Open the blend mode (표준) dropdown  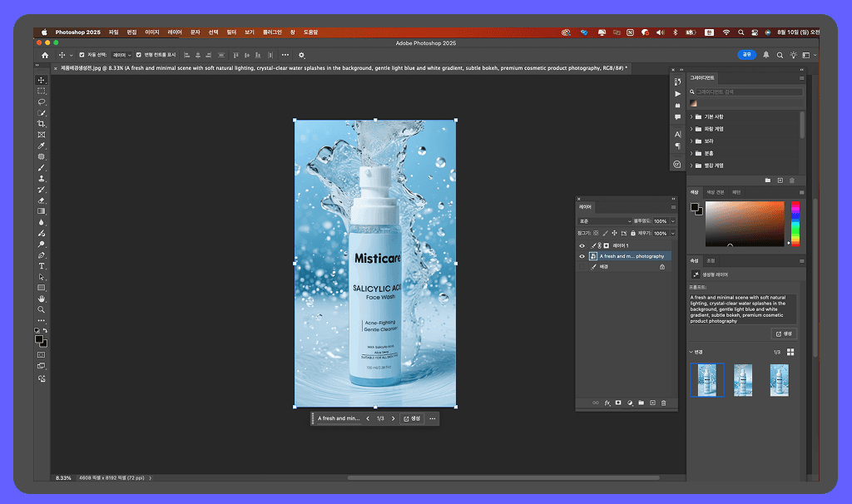pos(605,221)
